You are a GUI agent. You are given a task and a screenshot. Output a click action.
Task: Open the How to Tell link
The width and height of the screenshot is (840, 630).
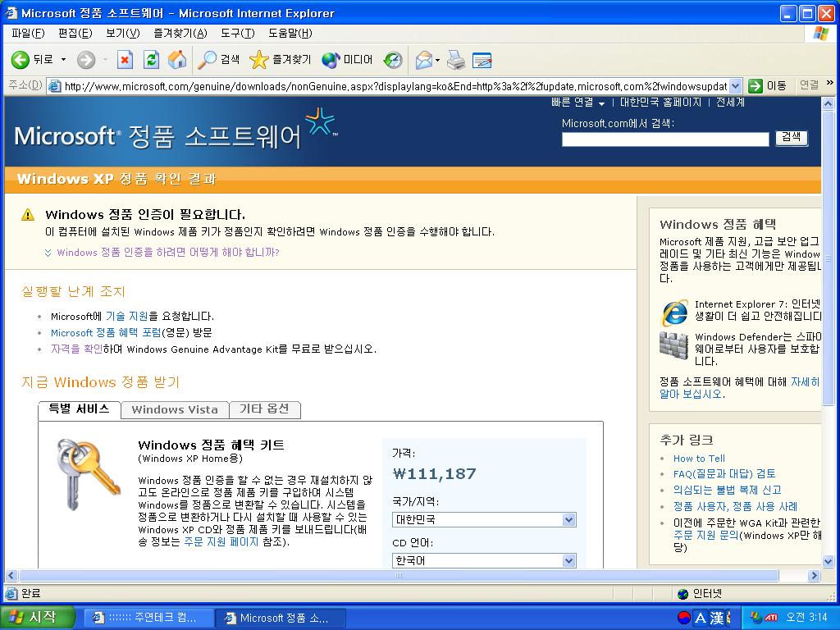(x=699, y=459)
